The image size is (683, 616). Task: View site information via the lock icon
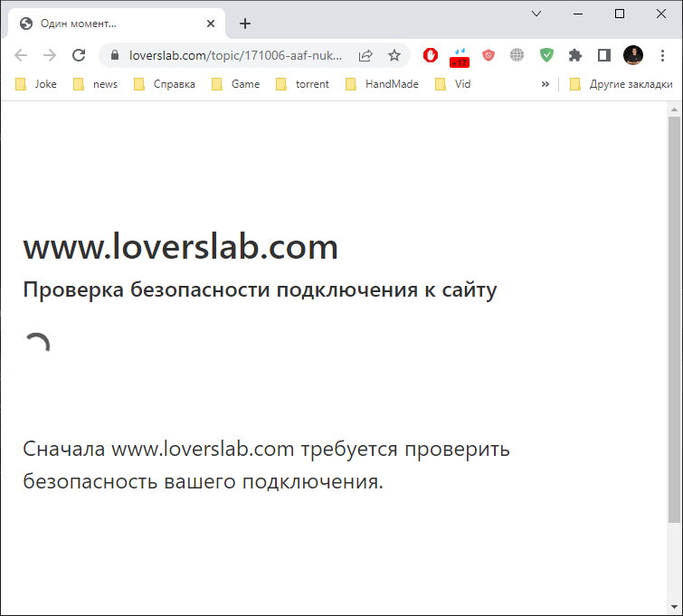[114, 55]
